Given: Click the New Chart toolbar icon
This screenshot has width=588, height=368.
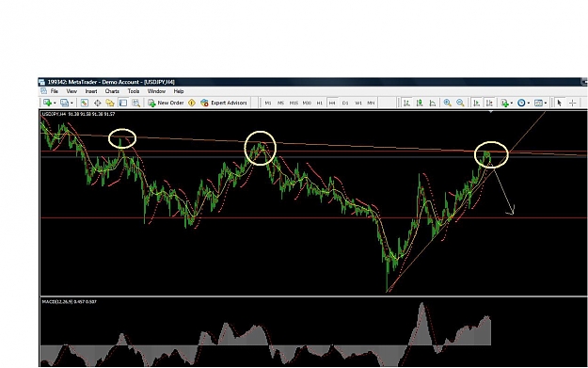Looking at the screenshot, I should (x=47, y=103).
